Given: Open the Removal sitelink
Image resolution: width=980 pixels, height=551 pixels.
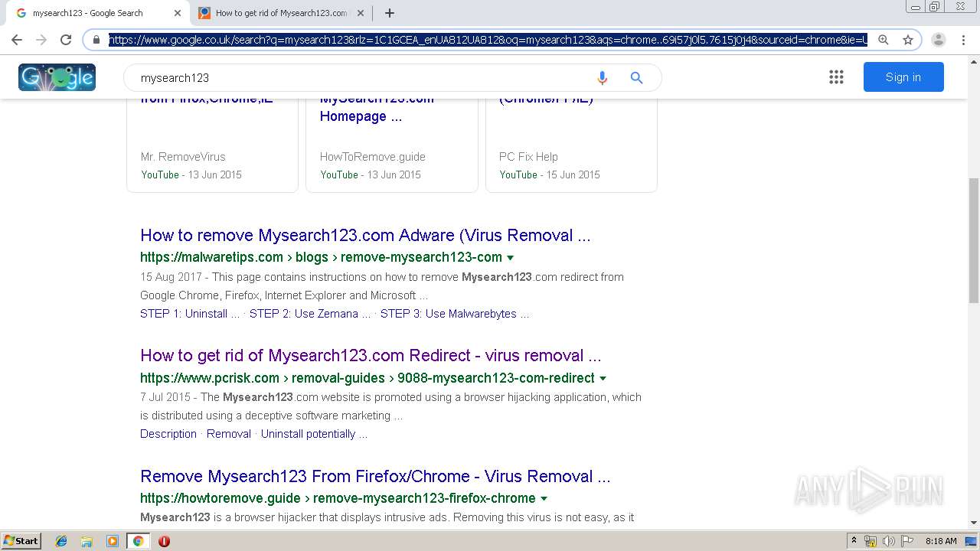Looking at the screenshot, I should pos(229,434).
